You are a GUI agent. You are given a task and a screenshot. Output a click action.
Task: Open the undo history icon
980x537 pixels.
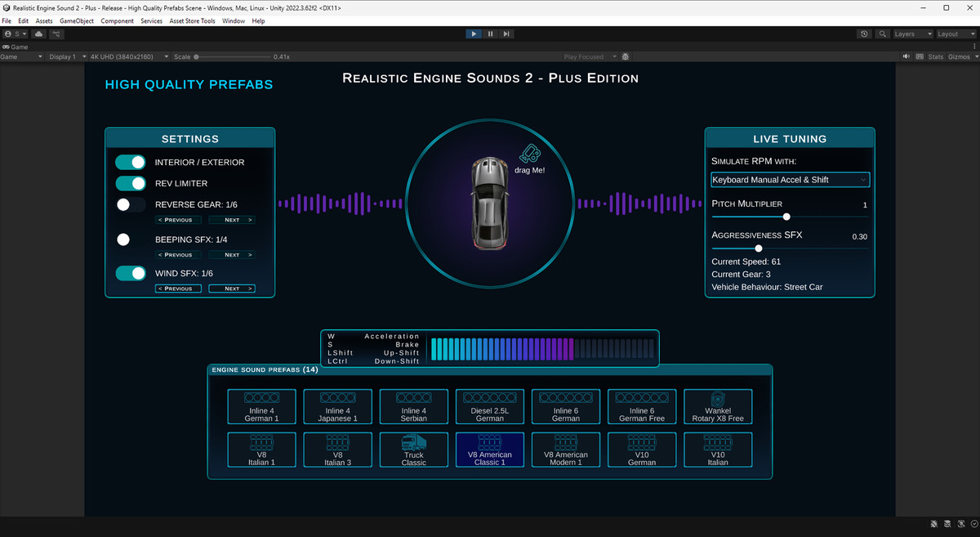865,34
